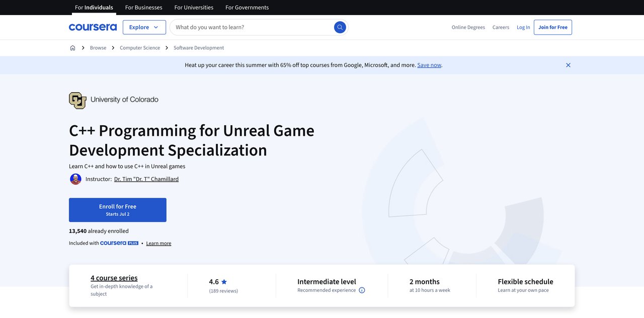The height and width of the screenshot is (318, 644).
Task: Switch to the For Businesses tab
Action: click(x=144, y=8)
